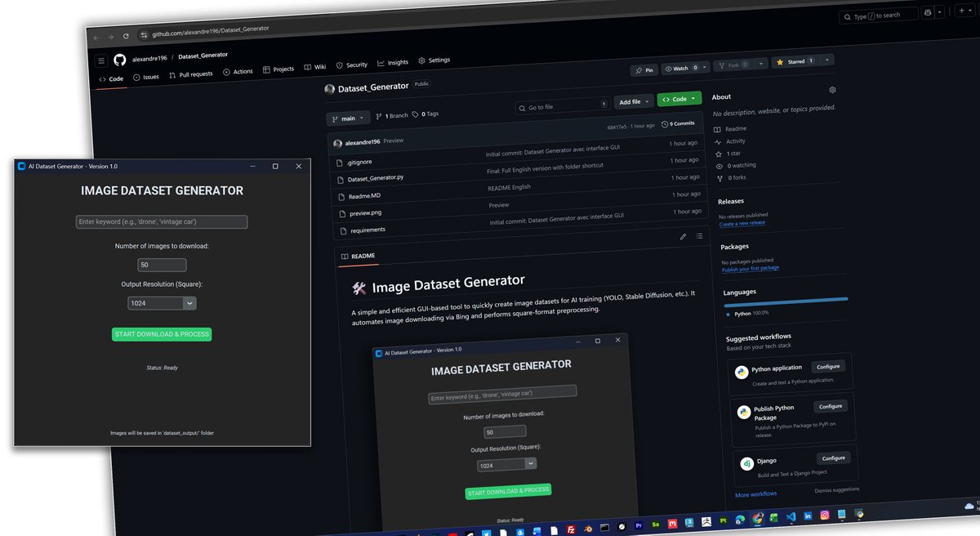Viewport: 980px width, 536px height.
Task: Open LinkedIn from the taskbar
Action: (808, 516)
